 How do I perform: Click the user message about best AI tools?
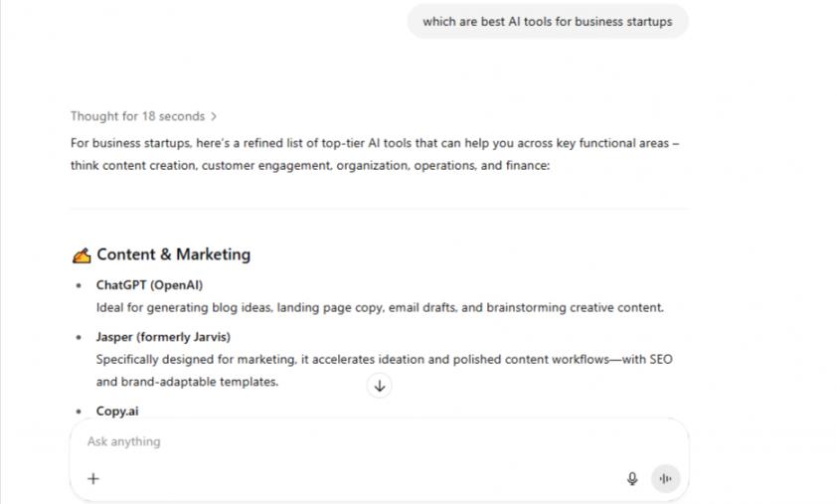click(547, 21)
